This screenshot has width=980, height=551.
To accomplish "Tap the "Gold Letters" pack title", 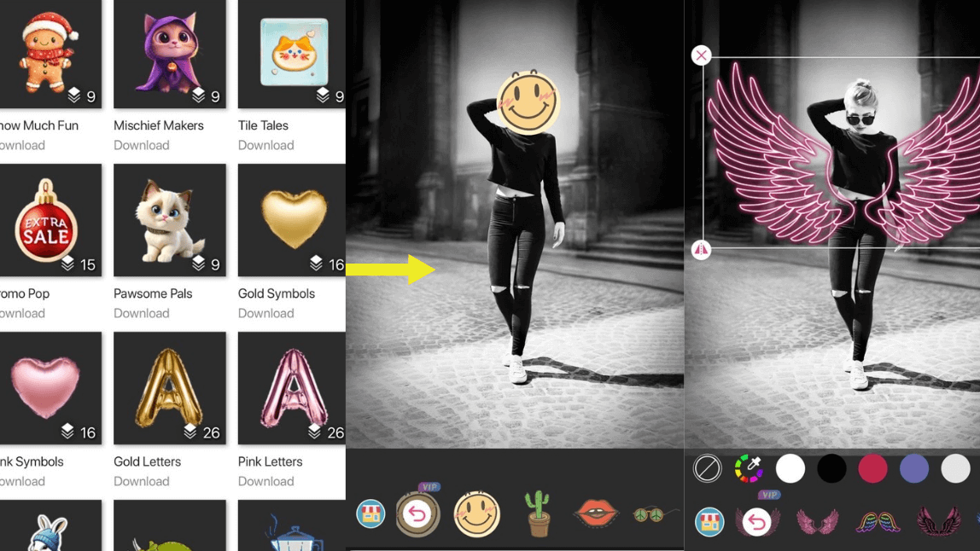I will point(148,461).
